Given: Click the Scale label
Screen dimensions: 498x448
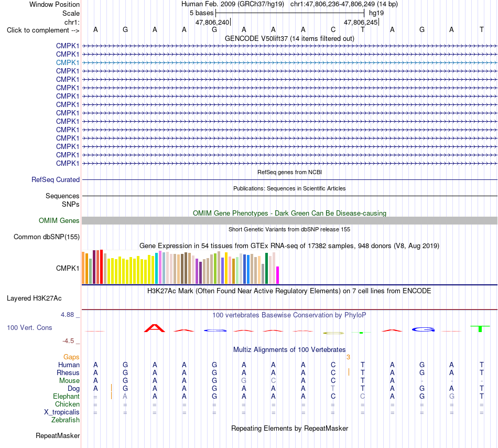Looking at the screenshot, I should coord(71,13).
